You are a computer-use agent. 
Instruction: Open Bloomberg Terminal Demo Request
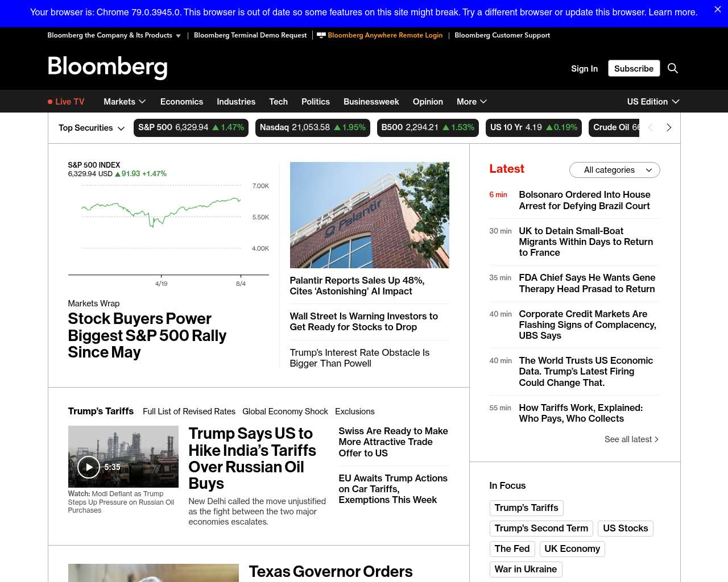(250, 35)
